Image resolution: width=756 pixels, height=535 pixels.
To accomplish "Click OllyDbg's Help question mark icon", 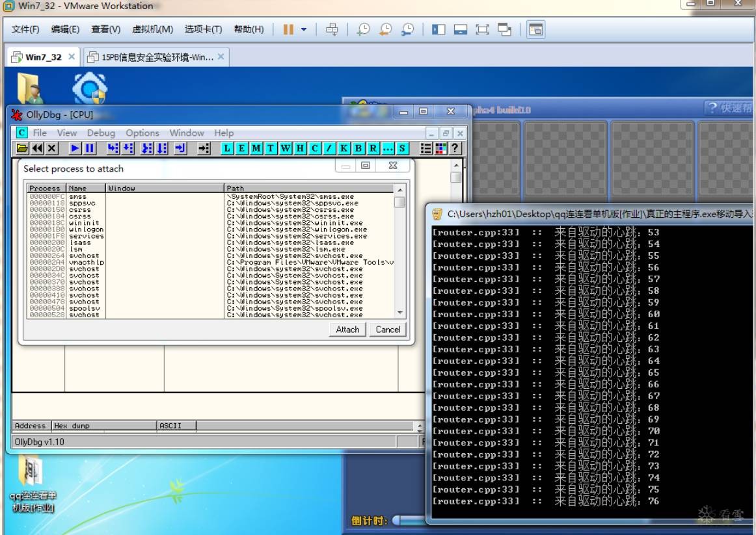I will 455,148.
